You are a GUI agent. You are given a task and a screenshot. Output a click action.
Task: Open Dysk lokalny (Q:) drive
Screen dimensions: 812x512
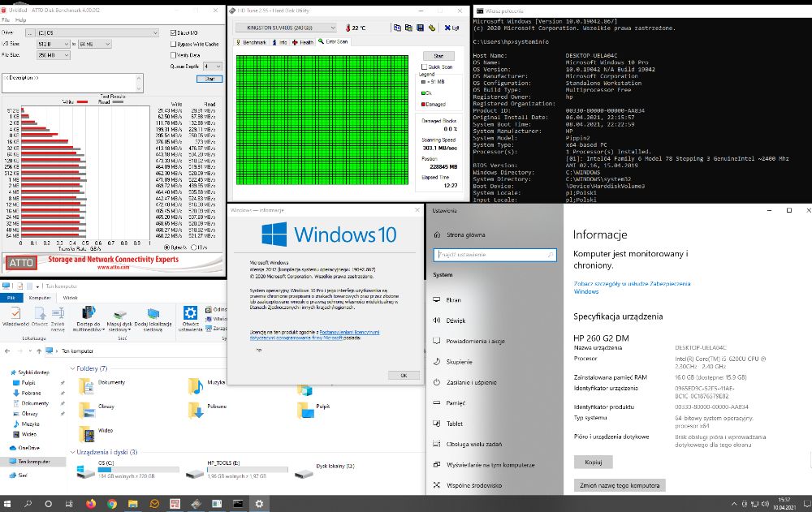pyautogui.click(x=325, y=470)
